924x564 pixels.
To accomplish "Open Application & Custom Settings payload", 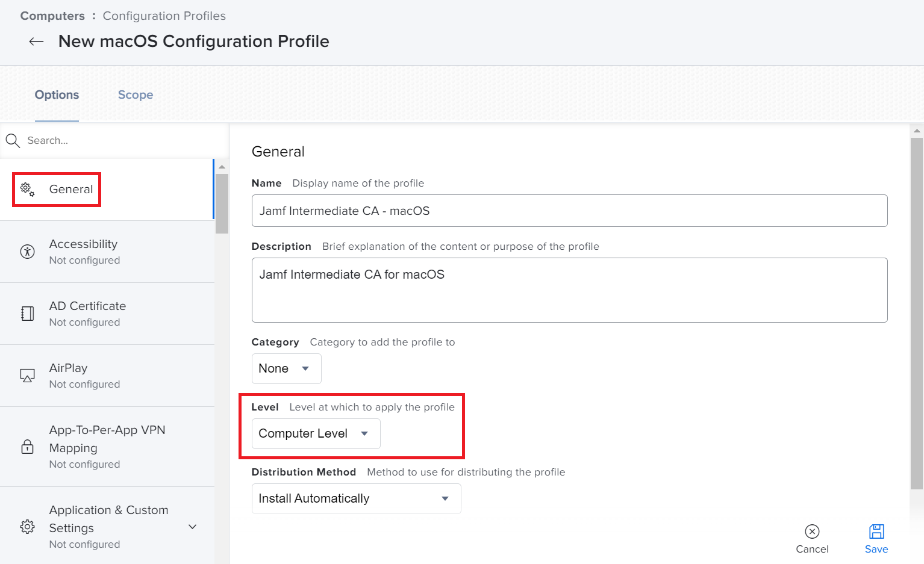I will point(107,526).
